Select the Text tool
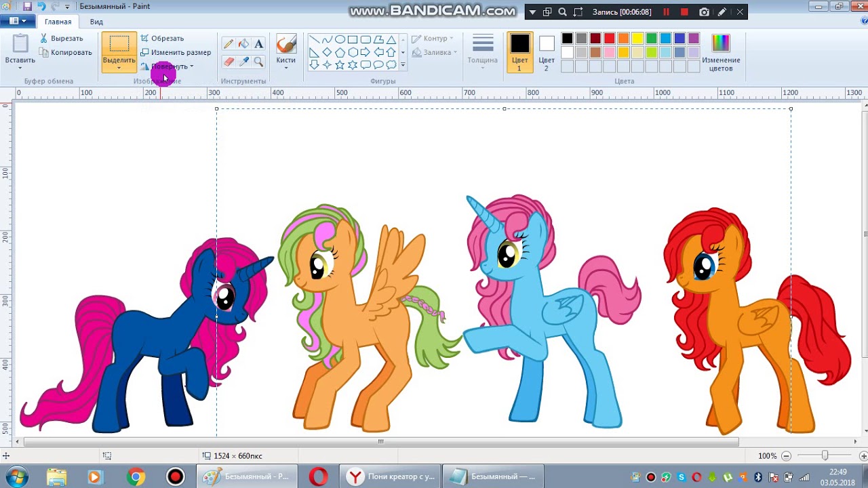Screen dimensions: 868x488 [258, 44]
